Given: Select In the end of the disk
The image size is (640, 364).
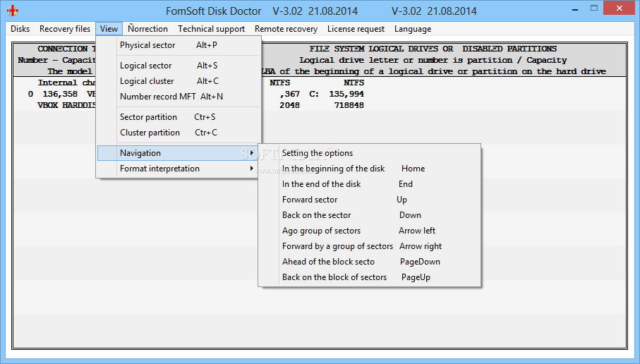Looking at the screenshot, I should tap(370, 184).
